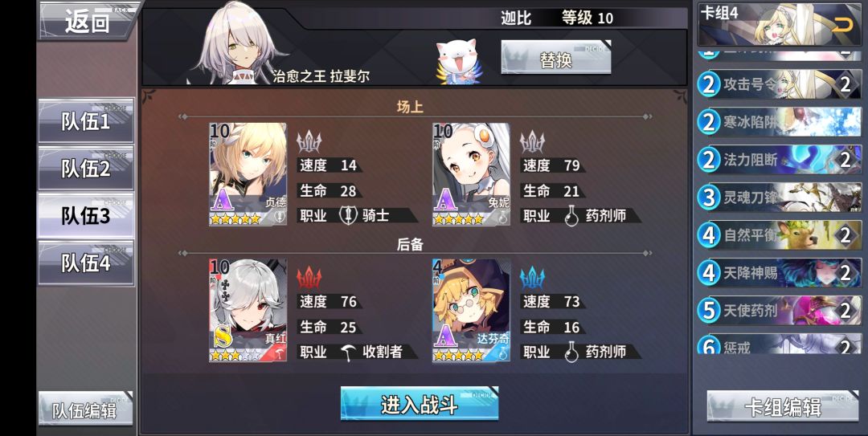Image resolution: width=868 pixels, height=436 pixels.
Task: Switch to 队伍1 tab
Action: click(x=86, y=121)
